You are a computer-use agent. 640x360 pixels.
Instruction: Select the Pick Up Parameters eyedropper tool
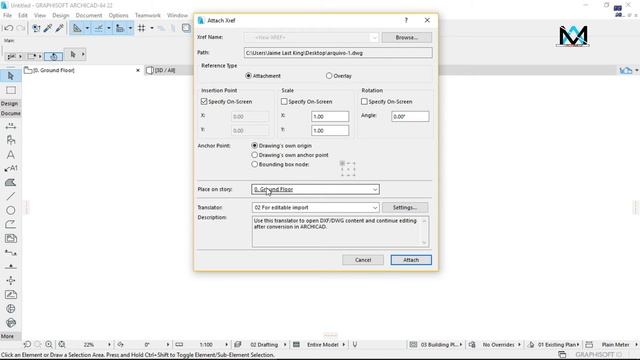click(x=48, y=28)
